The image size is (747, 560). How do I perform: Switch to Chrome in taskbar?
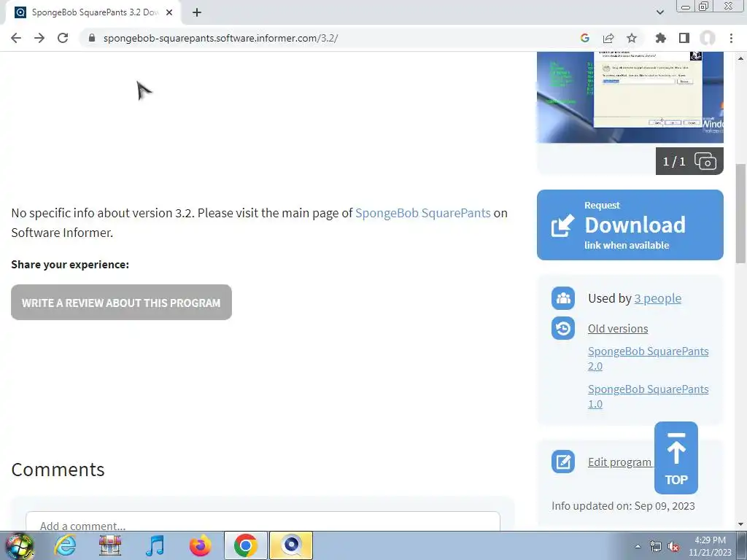click(x=245, y=545)
